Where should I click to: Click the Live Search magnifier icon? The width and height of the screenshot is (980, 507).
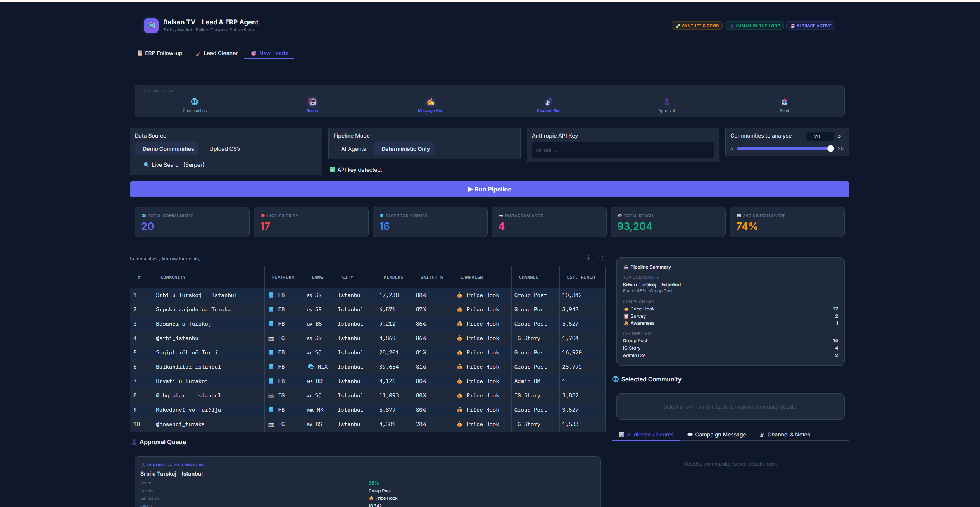point(146,165)
